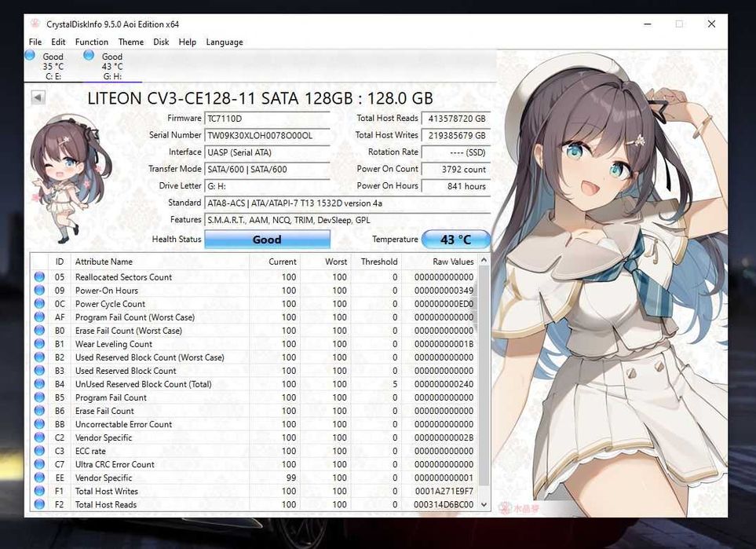The width and height of the screenshot is (756, 549).
Task: Click the Threshold column header
Action: point(376,262)
